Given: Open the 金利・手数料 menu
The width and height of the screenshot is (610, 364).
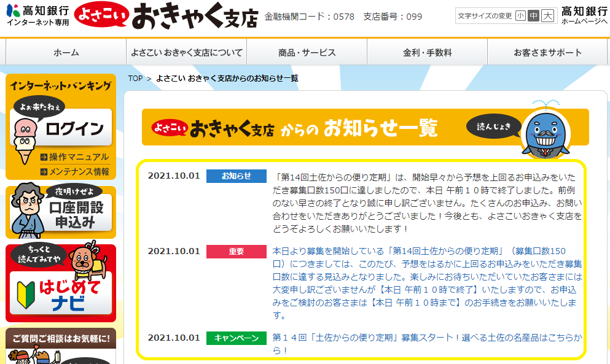Looking at the screenshot, I should pos(427,52).
